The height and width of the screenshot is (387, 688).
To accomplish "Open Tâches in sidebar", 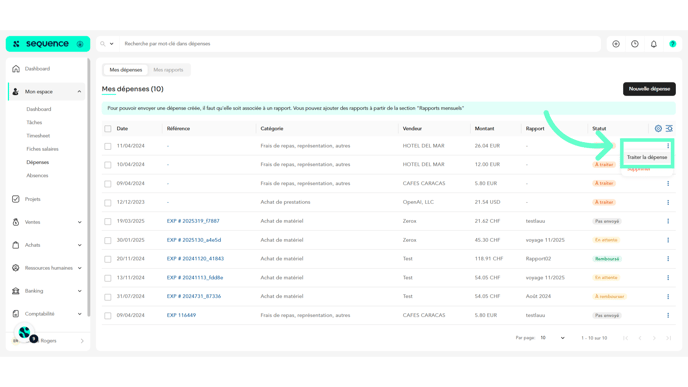I will click(34, 122).
